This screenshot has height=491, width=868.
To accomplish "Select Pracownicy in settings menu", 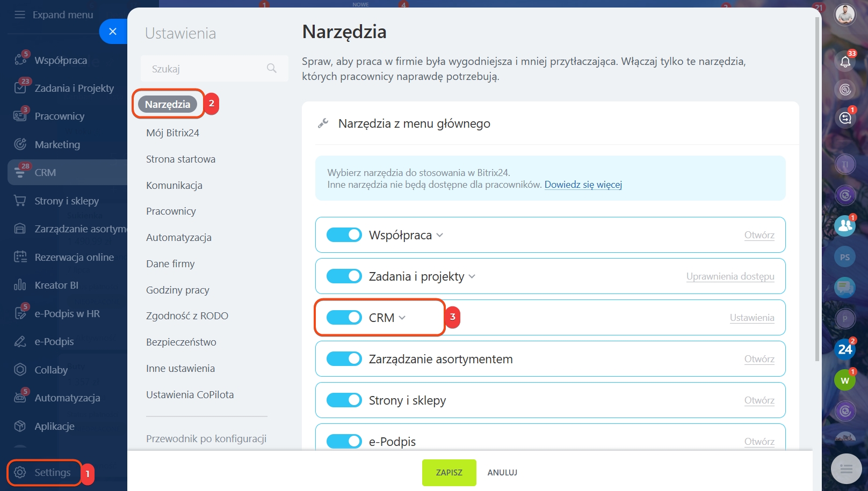I will 171,211.
